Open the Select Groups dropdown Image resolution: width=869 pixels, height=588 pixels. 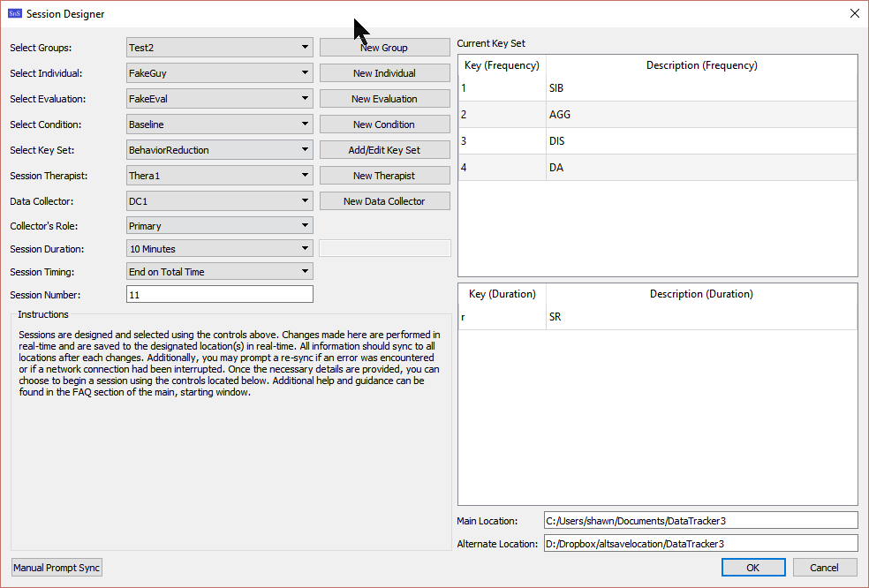[x=219, y=48]
